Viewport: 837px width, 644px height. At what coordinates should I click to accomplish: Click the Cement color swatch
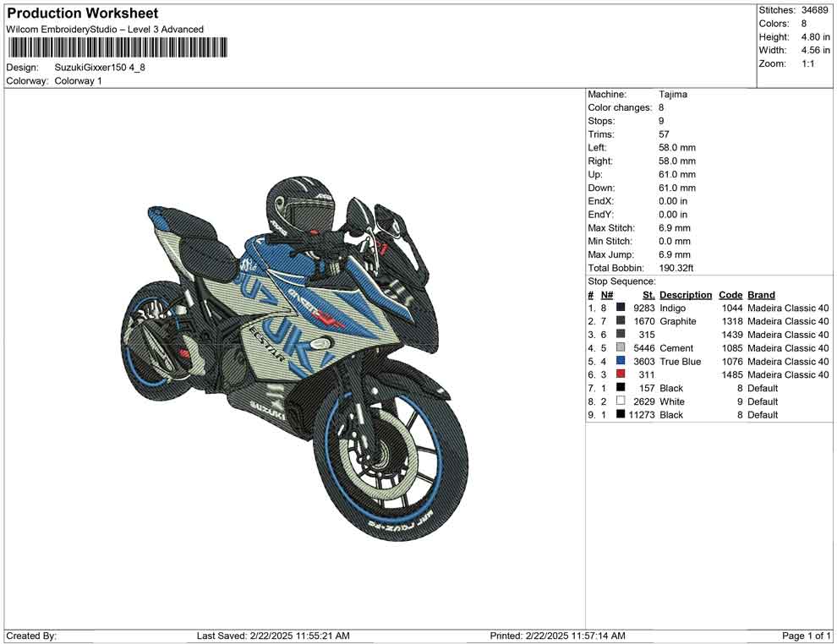tap(621, 347)
